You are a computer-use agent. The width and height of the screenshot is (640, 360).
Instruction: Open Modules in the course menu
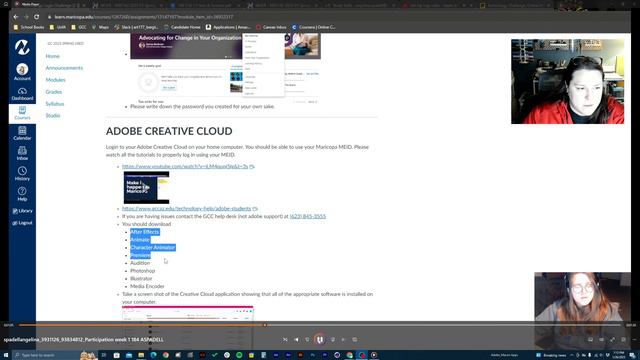click(56, 80)
